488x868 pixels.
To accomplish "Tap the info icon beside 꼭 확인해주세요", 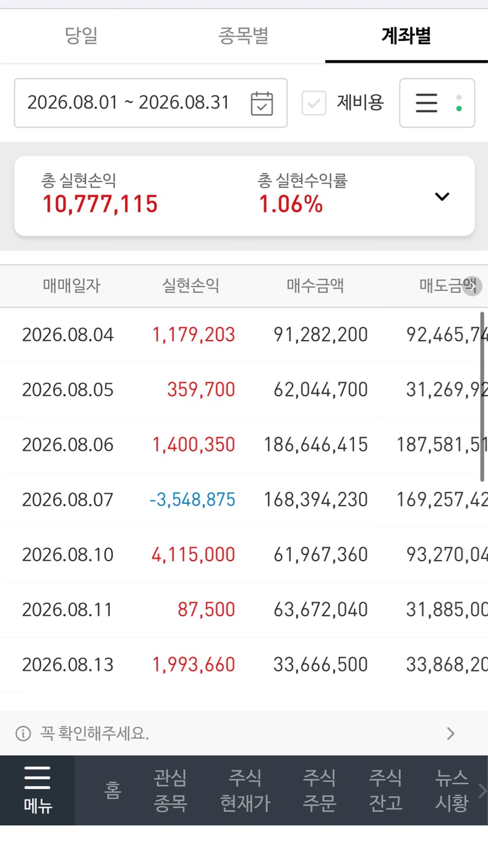I will pos(23,734).
